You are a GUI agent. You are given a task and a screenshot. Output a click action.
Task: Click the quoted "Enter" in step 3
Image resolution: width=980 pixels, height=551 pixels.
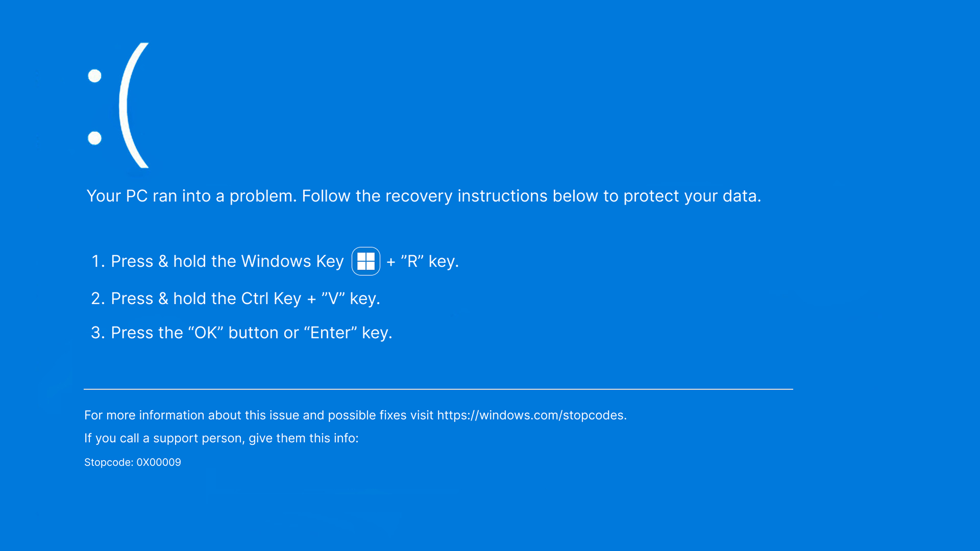click(x=330, y=333)
